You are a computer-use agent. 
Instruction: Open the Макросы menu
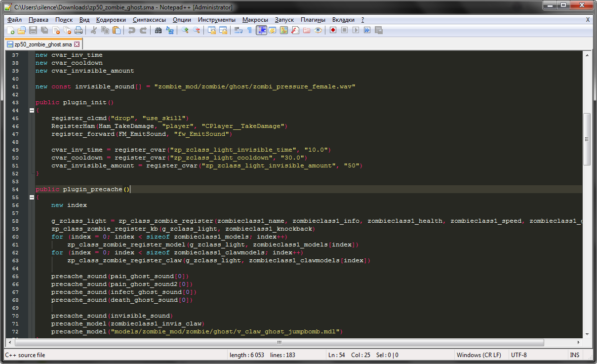[255, 20]
